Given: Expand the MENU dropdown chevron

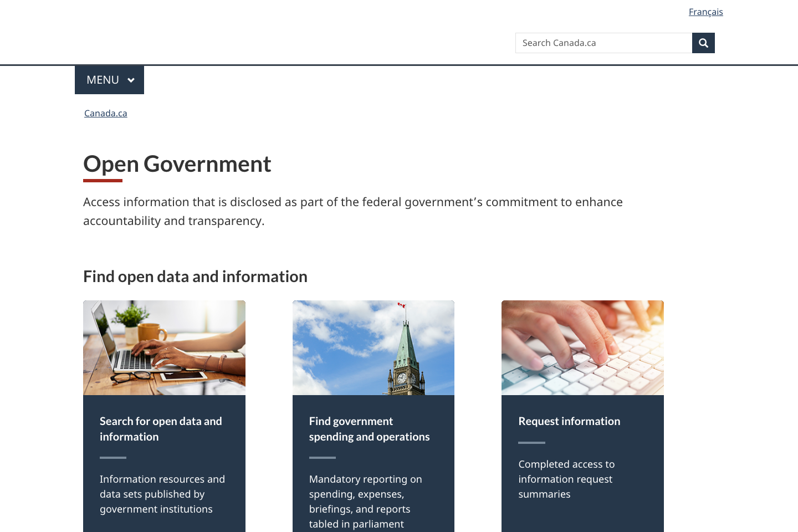Looking at the screenshot, I should pos(131,80).
